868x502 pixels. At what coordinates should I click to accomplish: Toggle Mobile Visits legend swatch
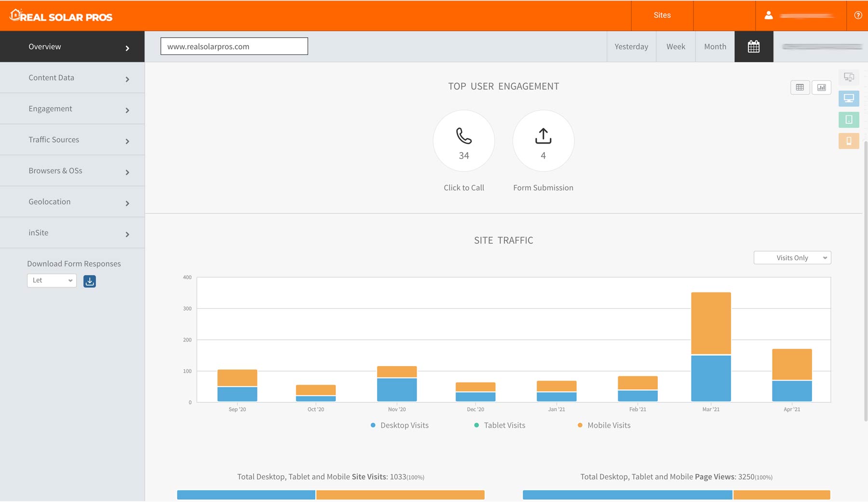coord(580,425)
